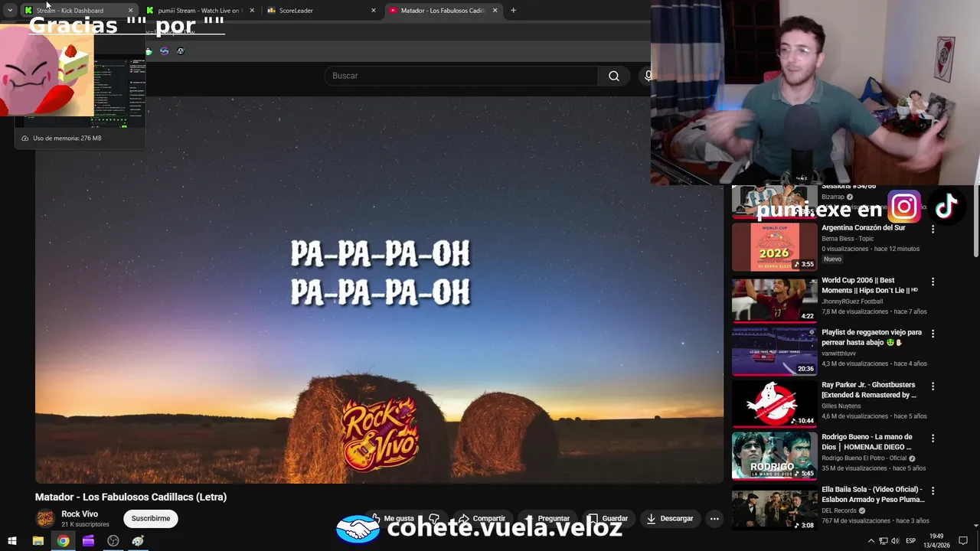Open a new browser tab with plus
Image resolution: width=980 pixels, height=551 pixels.
click(x=513, y=11)
